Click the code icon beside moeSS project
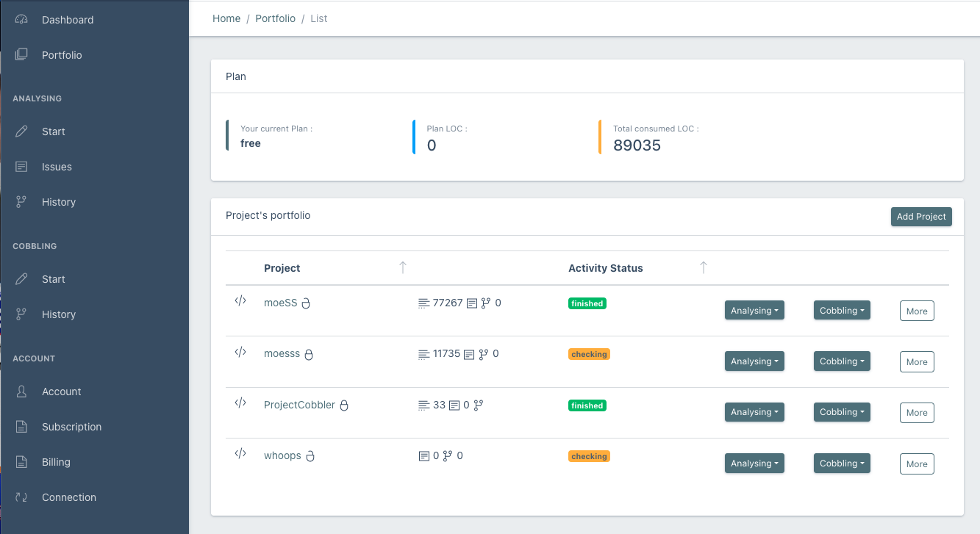The width and height of the screenshot is (980, 534). pyautogui.click(x=240, y=300)
